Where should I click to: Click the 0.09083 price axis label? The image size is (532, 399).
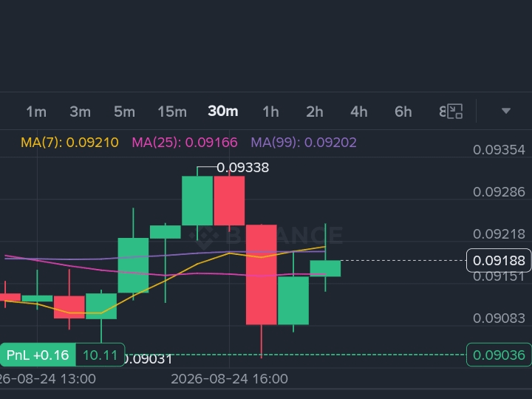pos(499,318)
